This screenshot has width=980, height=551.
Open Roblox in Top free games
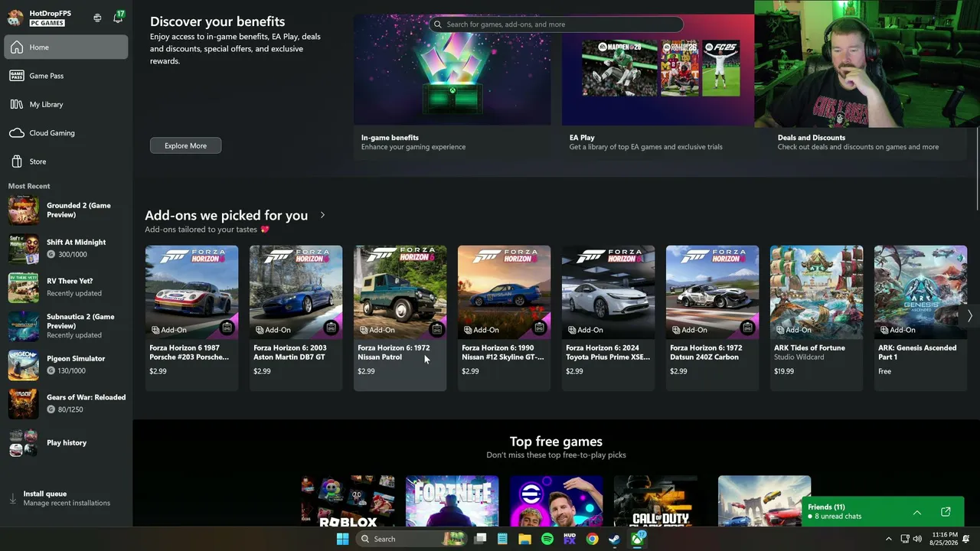pyautogui.click(x=348, y=501)
